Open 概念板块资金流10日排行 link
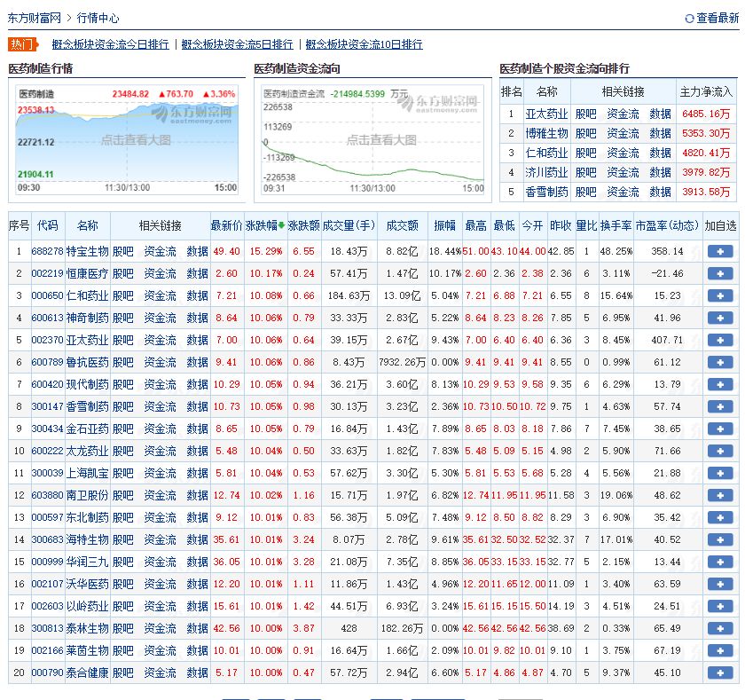 (x=364, y=44)
